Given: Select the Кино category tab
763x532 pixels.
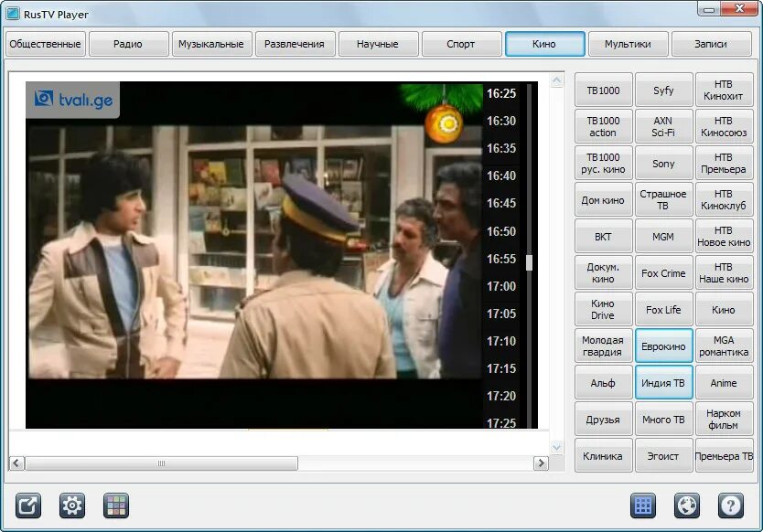Looking at the screenshot, I should point(544,44).
